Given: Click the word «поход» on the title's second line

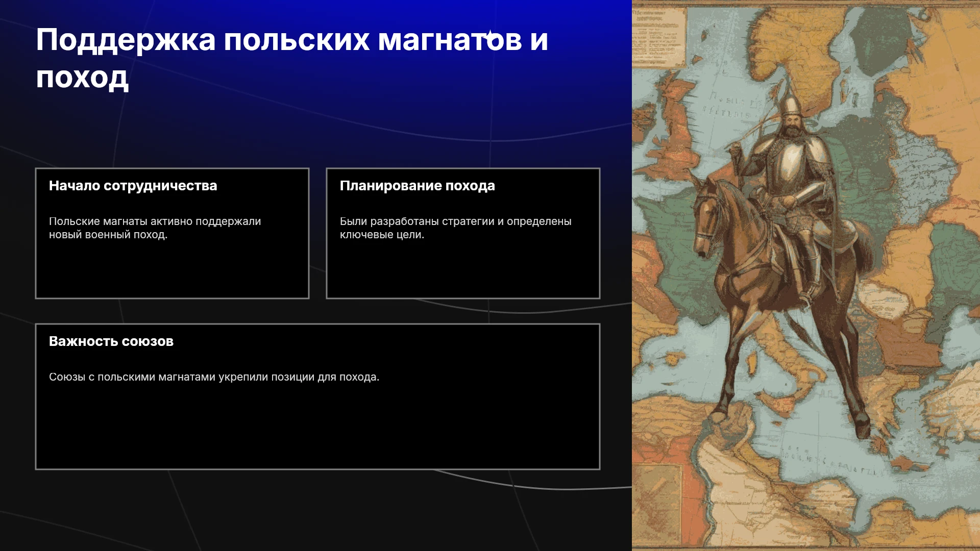Looking at the screenshot, I should pos(82,78).
